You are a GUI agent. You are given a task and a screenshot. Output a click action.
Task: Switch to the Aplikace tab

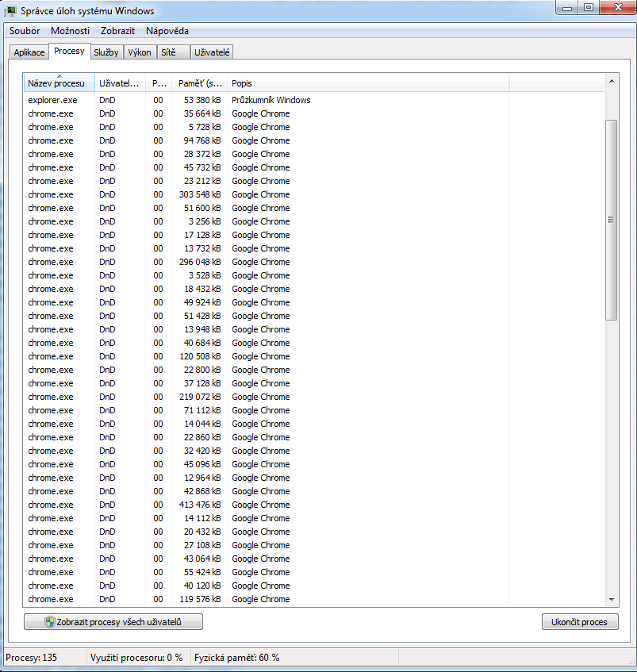pyautogui.click(x=29, y=52)
